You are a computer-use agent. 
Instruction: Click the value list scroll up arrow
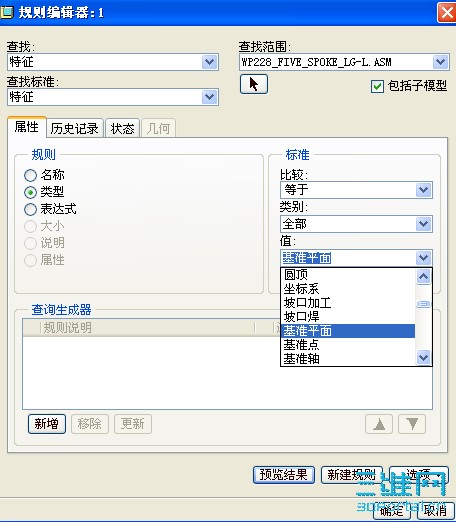[x=423, y=276]
